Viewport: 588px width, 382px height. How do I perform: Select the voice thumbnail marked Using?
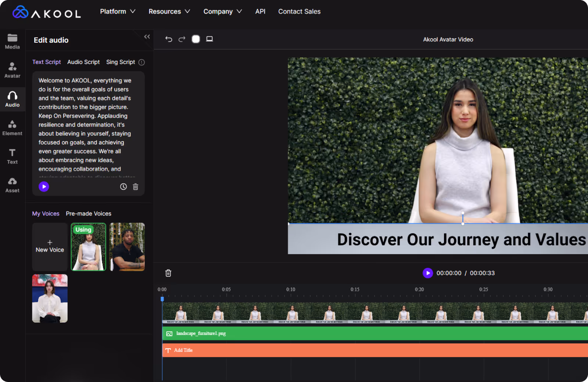(89, 247)
